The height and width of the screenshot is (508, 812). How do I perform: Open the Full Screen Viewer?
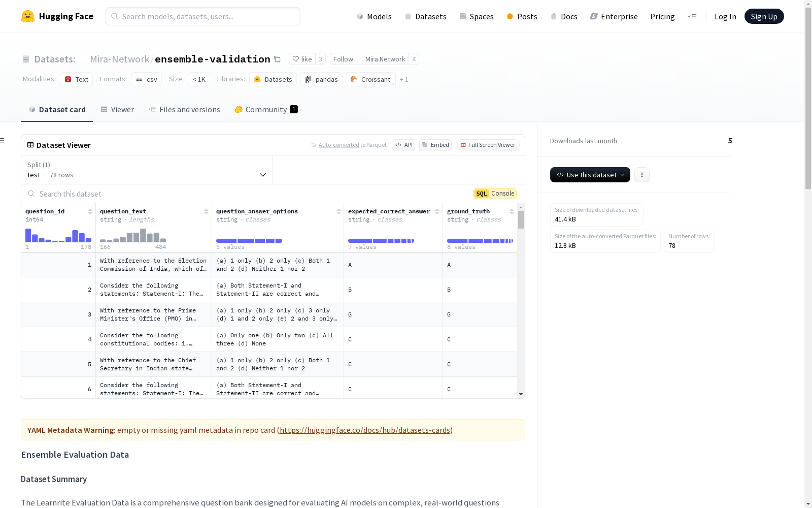[488, 145]
